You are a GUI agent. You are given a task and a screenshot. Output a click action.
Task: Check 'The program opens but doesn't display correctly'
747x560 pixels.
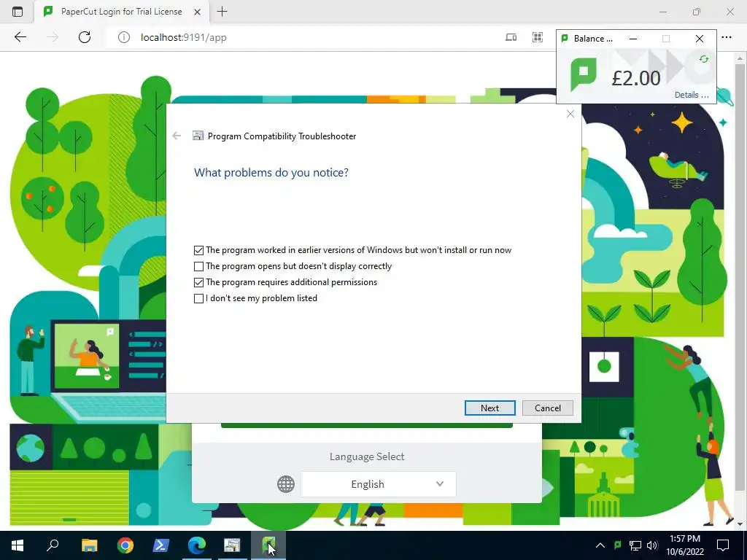198,266
